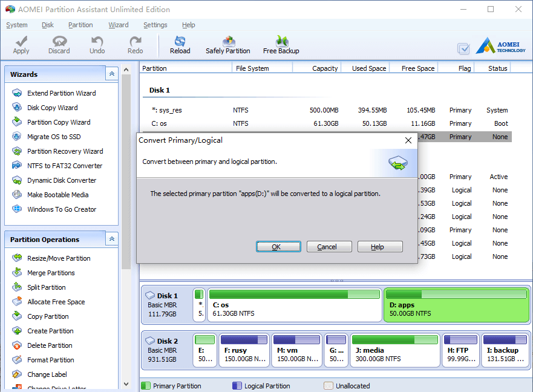Confirm conversion with OK button
Image resolution: width=533 pixels, height=392 pixels.
(x=278, y=247)
